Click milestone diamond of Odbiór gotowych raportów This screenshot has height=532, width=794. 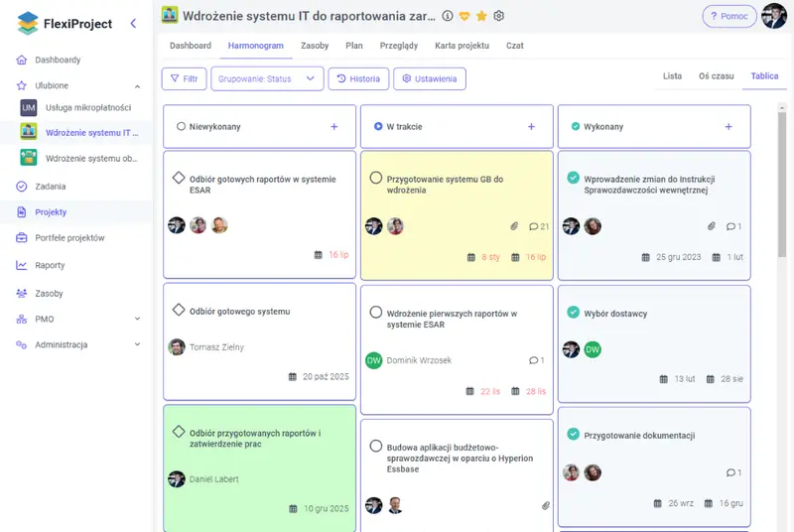point(179,178)
